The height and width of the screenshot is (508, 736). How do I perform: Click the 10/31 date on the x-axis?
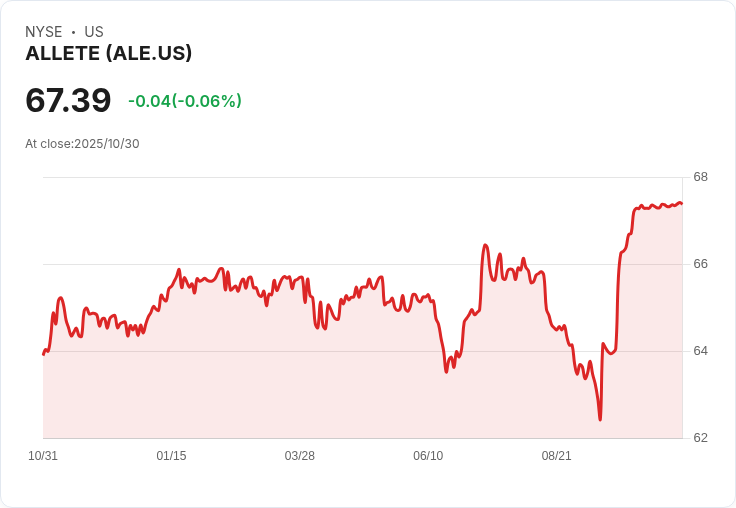pyautogui.click(x=43, y=456)
